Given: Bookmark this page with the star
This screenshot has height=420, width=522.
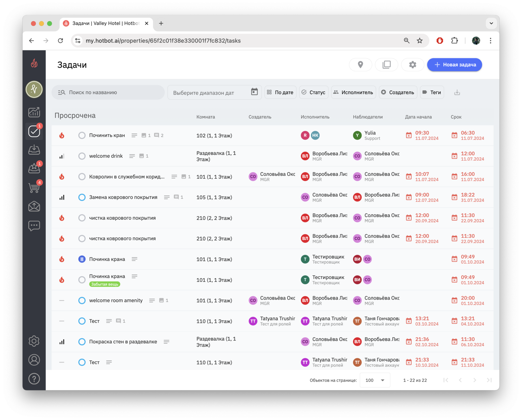Looking at the screenshot, I should [x=420, y=41].
